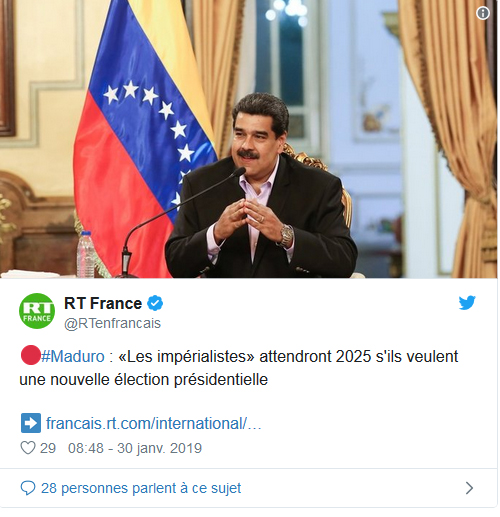Click the blue arrow emoji before link
The width and height of the screenshot is (500, 517).
tap(31, 423)
